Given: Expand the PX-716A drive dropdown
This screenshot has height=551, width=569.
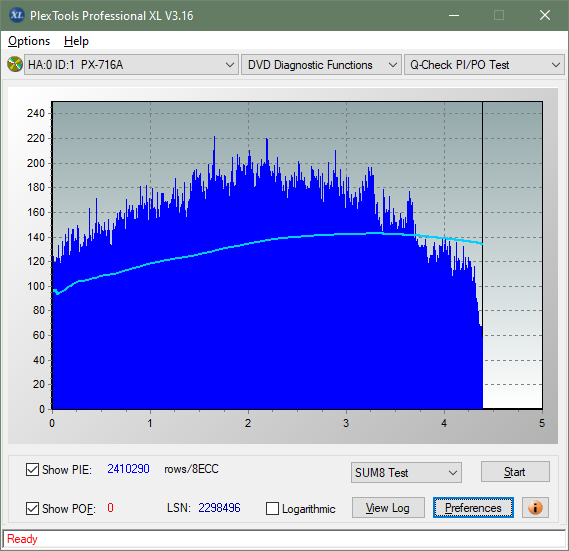Looking at the screenshot, I should [x=131, y=65].
